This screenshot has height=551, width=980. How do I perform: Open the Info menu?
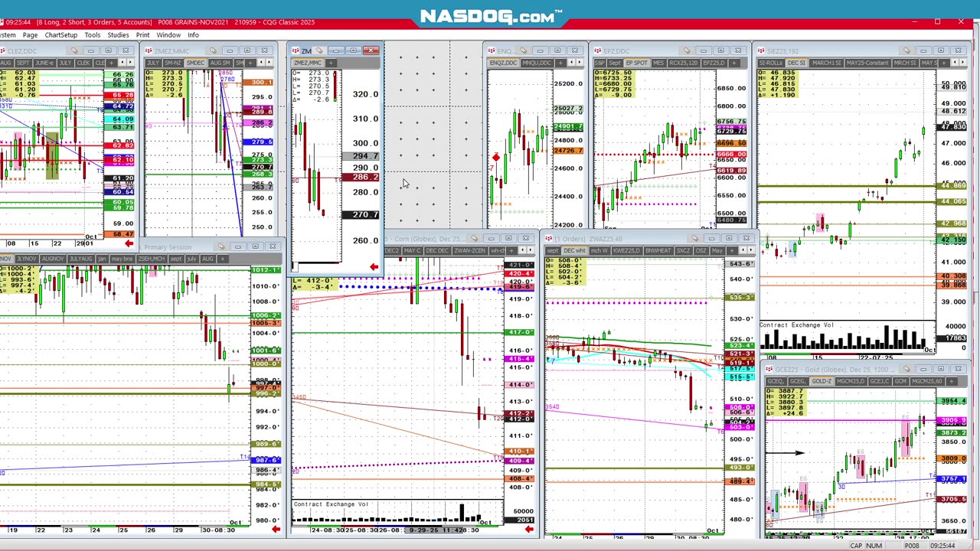(x=193, y=35)
